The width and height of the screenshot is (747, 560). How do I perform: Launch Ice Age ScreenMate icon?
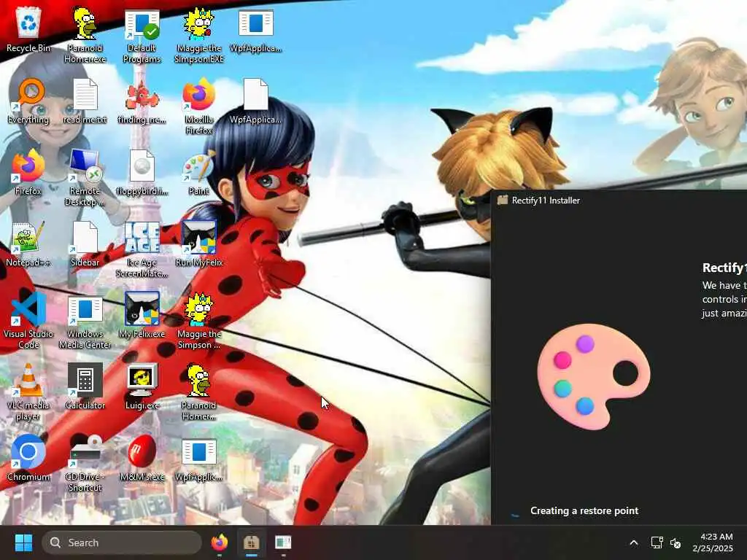(x=142, y=249)
